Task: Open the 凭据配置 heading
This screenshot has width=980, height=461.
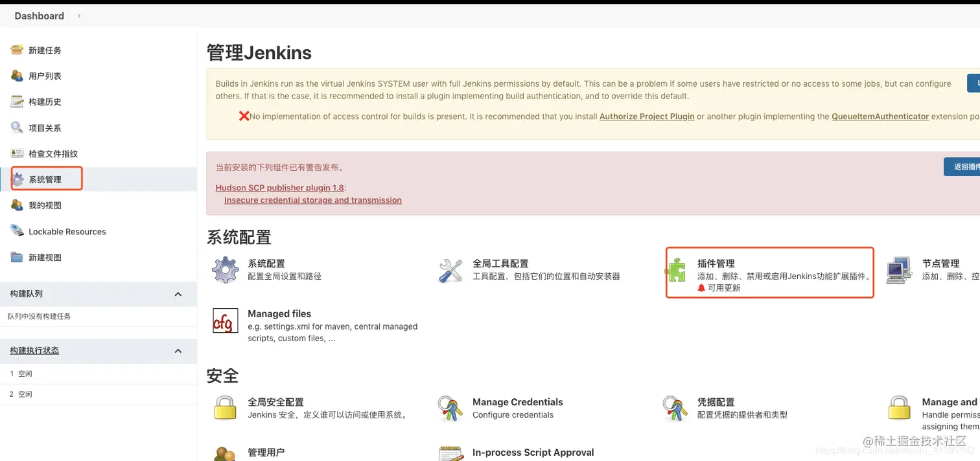Action: (x=716, y=402)
